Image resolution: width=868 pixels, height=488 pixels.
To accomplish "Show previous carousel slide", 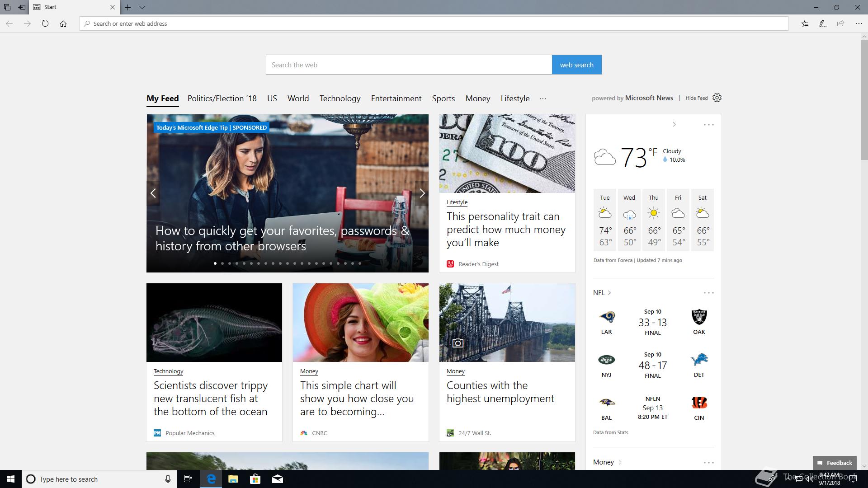I will pos(153,193).
